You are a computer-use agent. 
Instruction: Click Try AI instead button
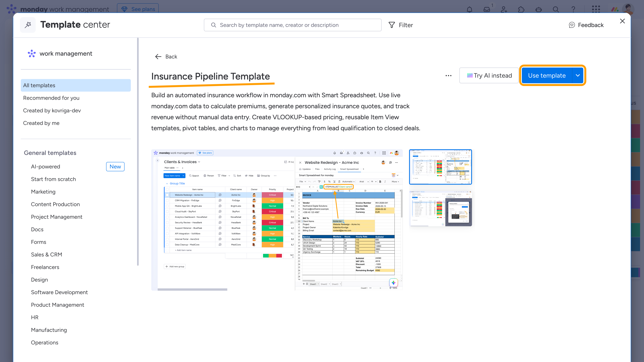489,75
